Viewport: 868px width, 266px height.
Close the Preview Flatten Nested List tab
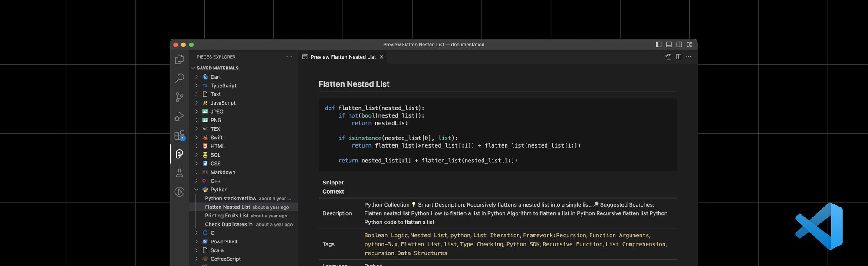(381, 57)
